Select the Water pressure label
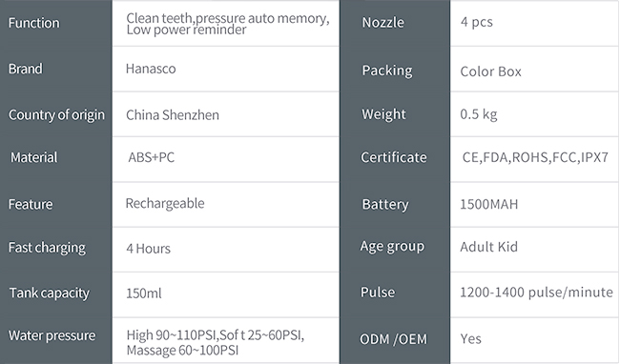 pyautogui.click(x=52, y=335)
